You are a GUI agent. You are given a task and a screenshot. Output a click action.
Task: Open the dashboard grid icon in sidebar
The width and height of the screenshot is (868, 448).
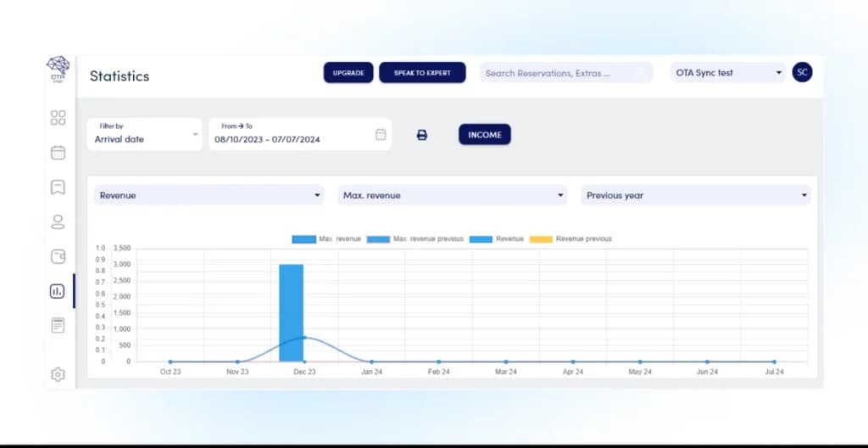pyautogui.click(x=58, y=118)
